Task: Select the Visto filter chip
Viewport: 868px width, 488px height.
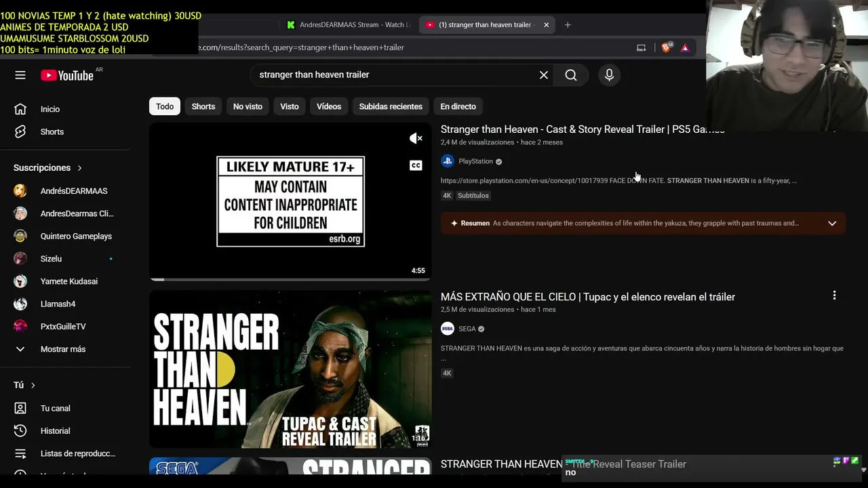Action: 290,106
